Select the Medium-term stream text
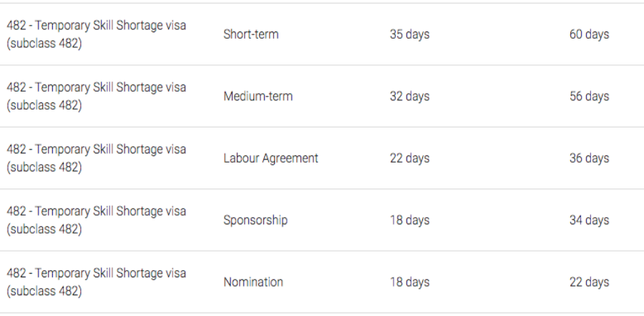644x316 pixels. click(258, 96)
